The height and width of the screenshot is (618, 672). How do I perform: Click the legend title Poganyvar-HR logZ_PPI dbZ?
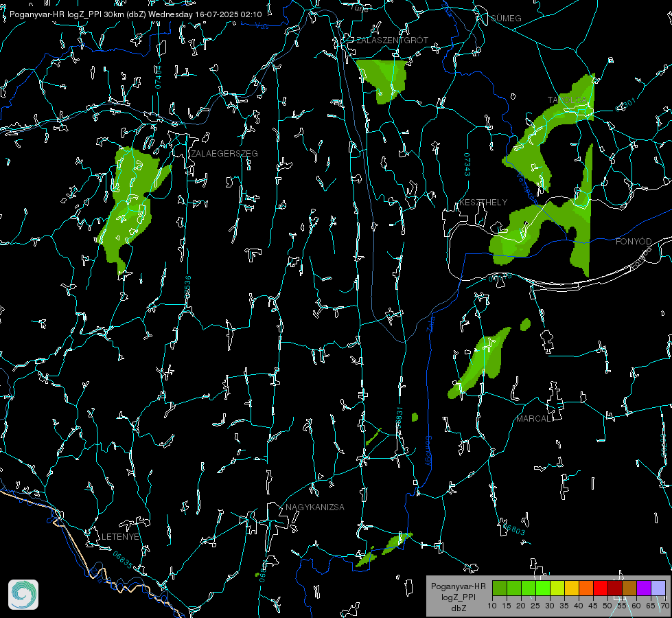pos(458,597)
